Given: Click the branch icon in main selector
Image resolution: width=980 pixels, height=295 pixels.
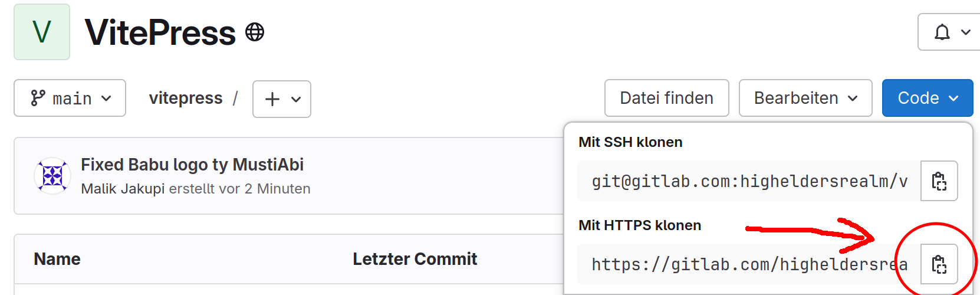Looking at the screenshot, I should pyautogui.click(x=38, y=98).
